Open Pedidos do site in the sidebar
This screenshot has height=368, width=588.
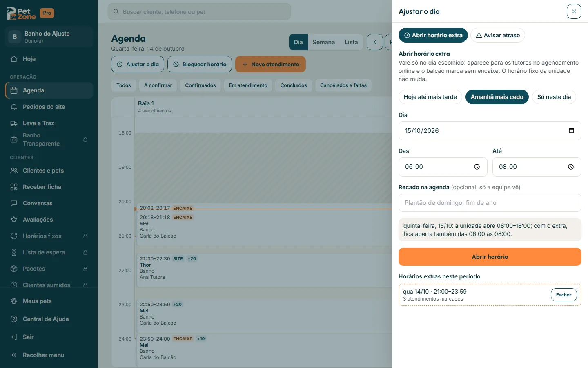49,107
